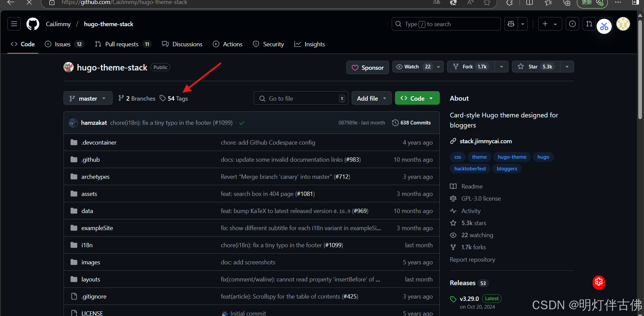Open the 638 Commits history
The width and height of the screenshot is (644, 316).
(x=411, y=123)
